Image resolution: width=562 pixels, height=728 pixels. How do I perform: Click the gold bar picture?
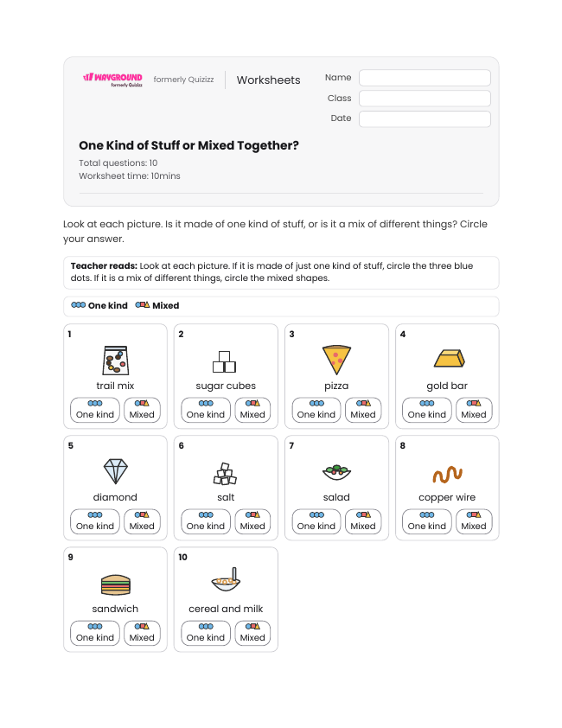tap(449, 359)
